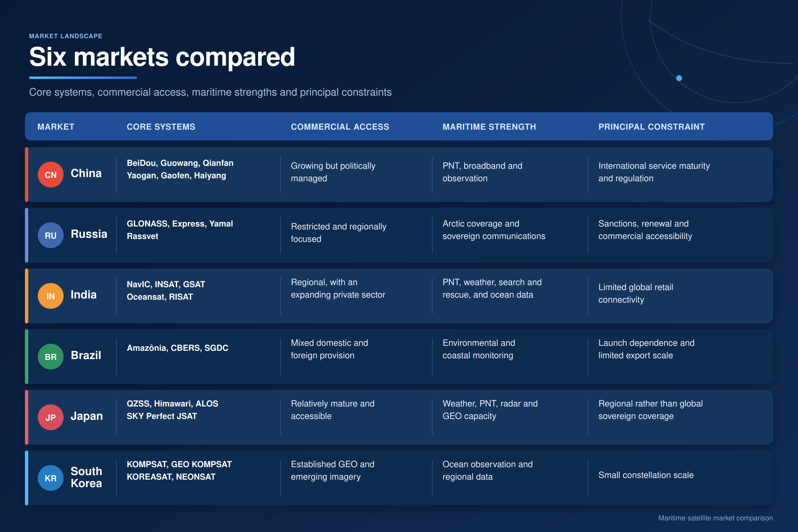Image resolution: width=798 pixels, height=532 pixels.
Task: Click 'Sanctions, renewal and commercial accessibility' cell
Action: click(645, 230)
